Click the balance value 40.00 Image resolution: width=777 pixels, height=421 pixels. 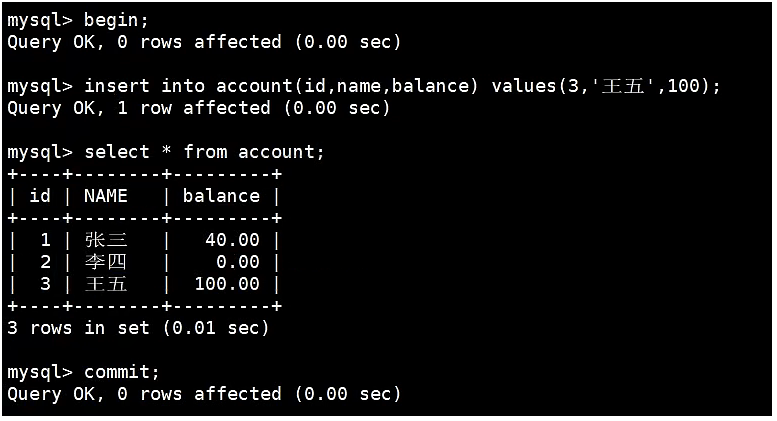pyautogui.click(x=232, y=240)
